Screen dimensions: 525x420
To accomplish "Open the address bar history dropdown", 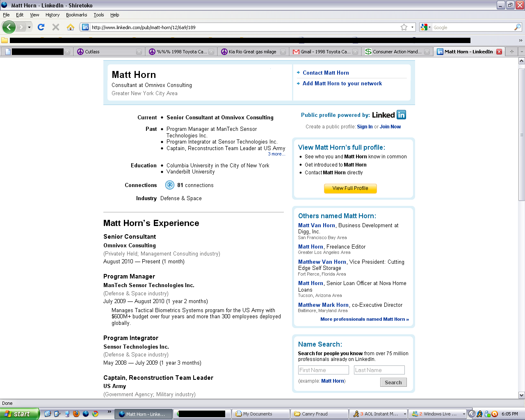I will (x=412, y=27).
